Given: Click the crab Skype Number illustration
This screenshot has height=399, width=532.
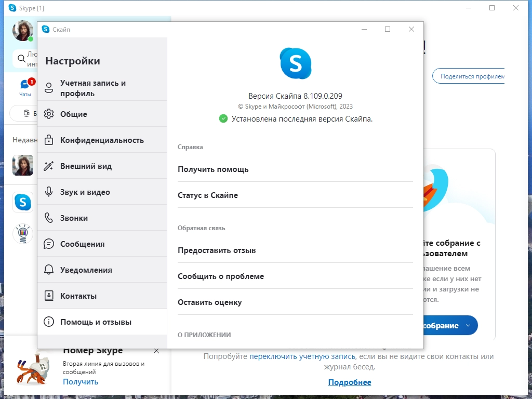Looking at the screenshot, I should click(x=33, y=369).
